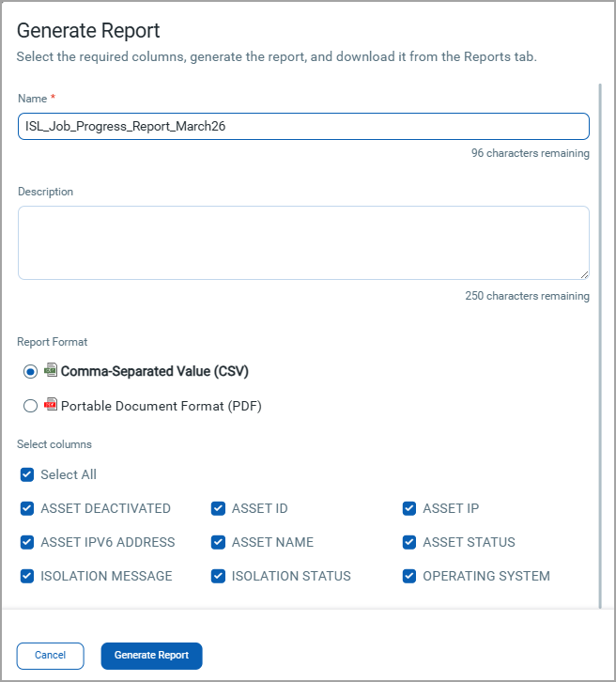Viewport: 616px width, 682px height.
Task: Toggle the ISOLATION STATUS checkbox
Action: (218, 576)
